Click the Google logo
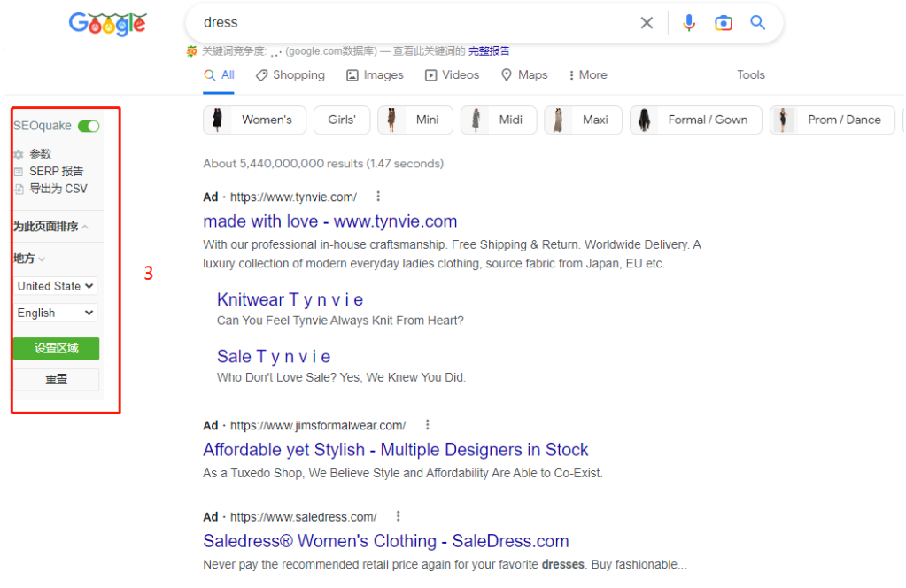Viewport: 906px width, 588px height. [107, 24]
